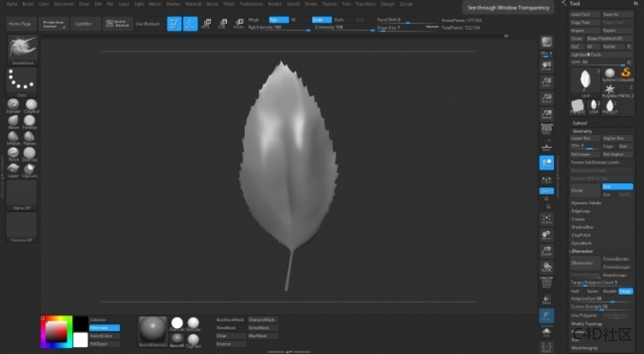644x354 pixels.
Task: Toggle Adapt mode in ZRemesher
Action: click(625, 291)
